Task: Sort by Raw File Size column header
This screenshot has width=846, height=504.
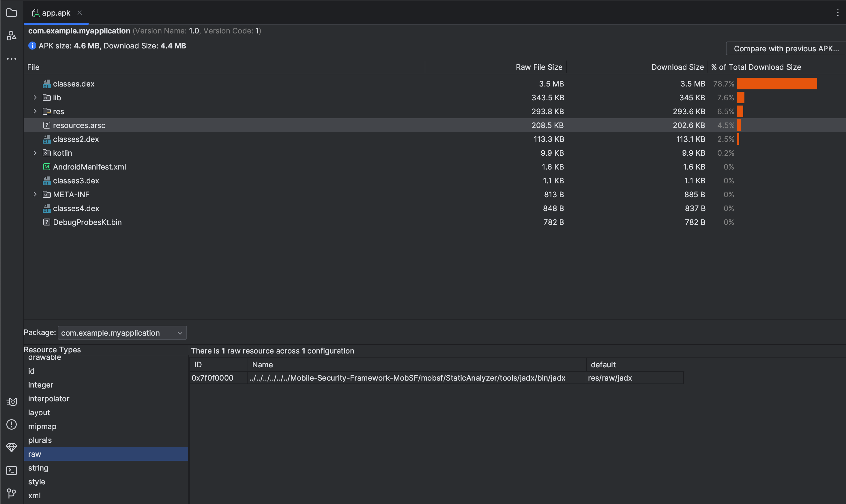Action: [x=539, y=67]
